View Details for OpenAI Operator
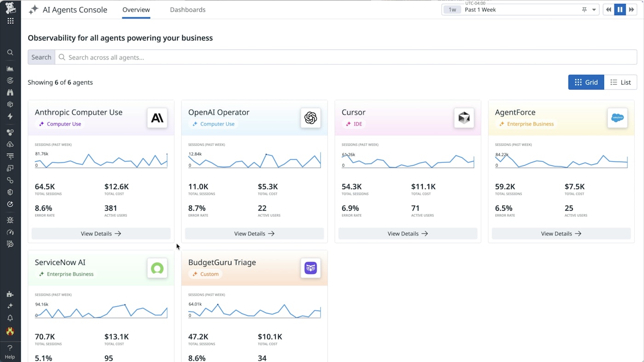Image resolution: width=644 pixels, height=362 pixels. [x=254, y=234]
